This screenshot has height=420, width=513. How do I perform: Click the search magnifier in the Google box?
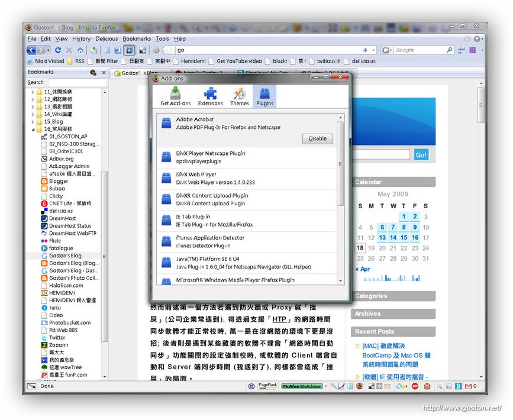tap(450, 50)
